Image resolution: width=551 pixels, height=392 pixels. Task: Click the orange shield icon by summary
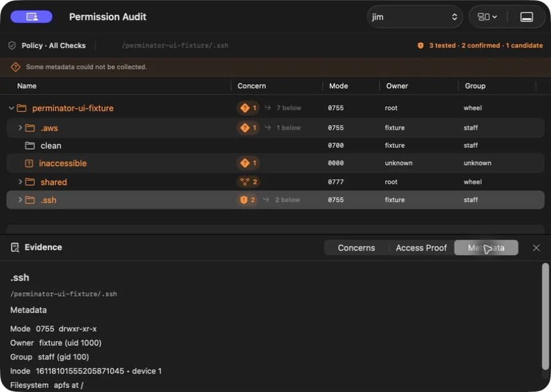pos(420,45)
